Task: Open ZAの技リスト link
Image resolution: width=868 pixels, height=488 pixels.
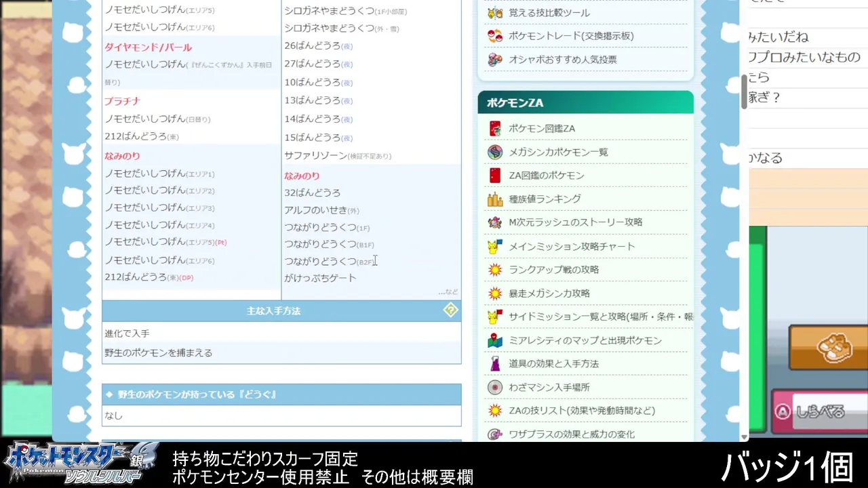Action: click(x=581, y=411)
